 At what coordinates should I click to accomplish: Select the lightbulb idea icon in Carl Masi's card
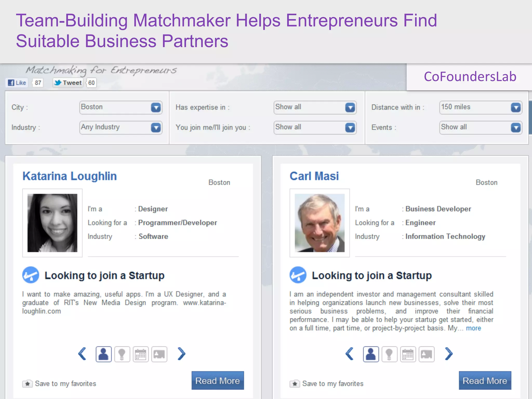point(389,354)
